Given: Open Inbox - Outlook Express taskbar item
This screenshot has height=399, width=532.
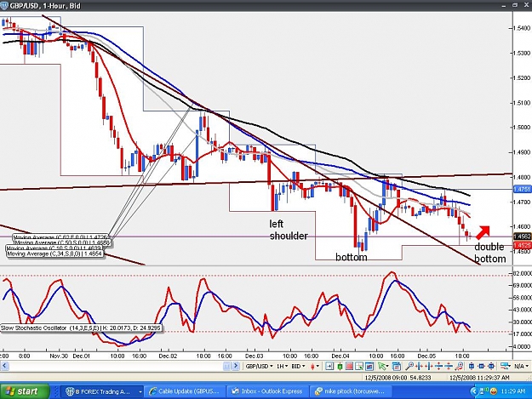Looking at the screenshot, I should (x=268, y=391).
